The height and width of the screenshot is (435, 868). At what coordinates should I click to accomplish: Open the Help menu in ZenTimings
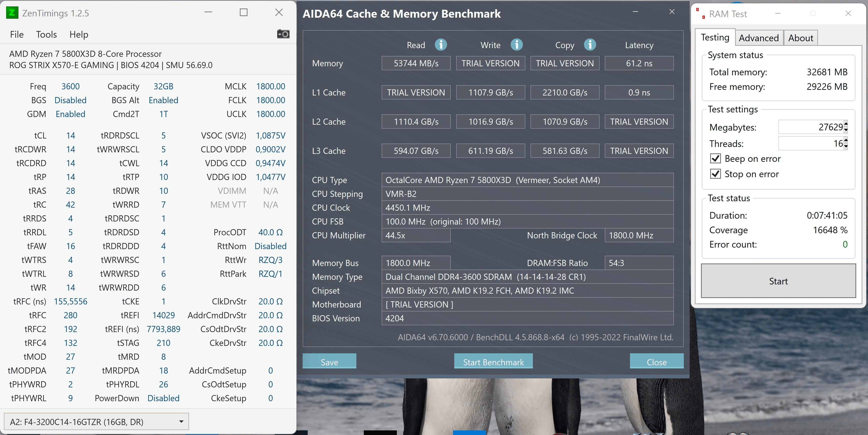click(x=79, y=34)
